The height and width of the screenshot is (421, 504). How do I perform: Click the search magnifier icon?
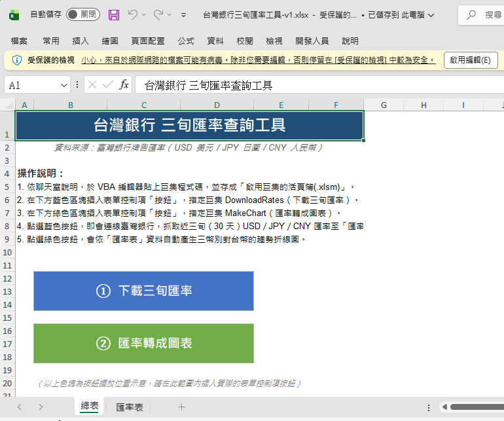tap(471, 15)
